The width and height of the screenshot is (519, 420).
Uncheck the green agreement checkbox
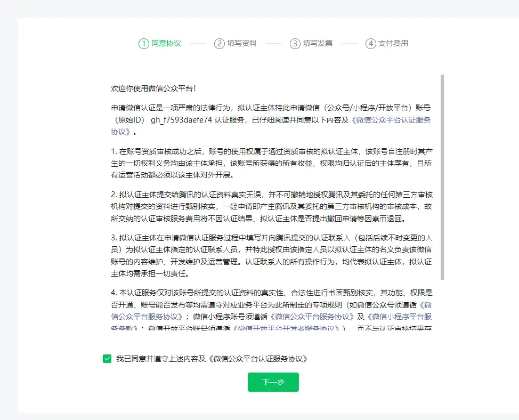[107, 359]
